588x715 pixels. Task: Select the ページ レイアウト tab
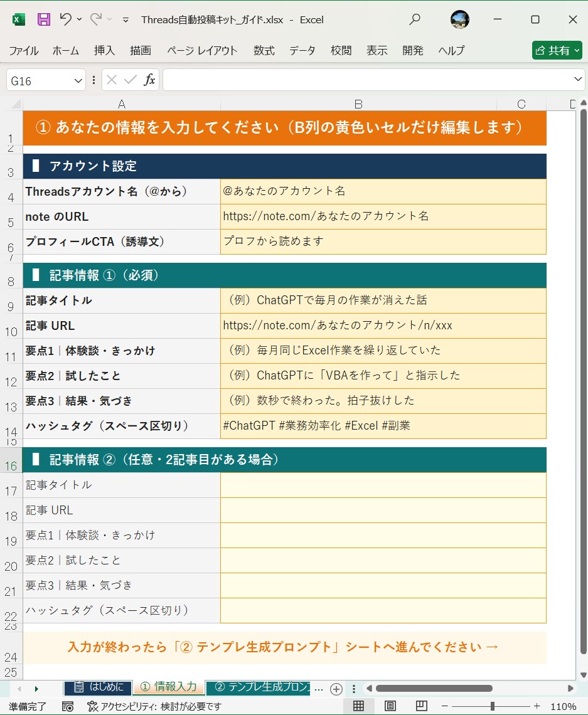click(x=202, y=51)
